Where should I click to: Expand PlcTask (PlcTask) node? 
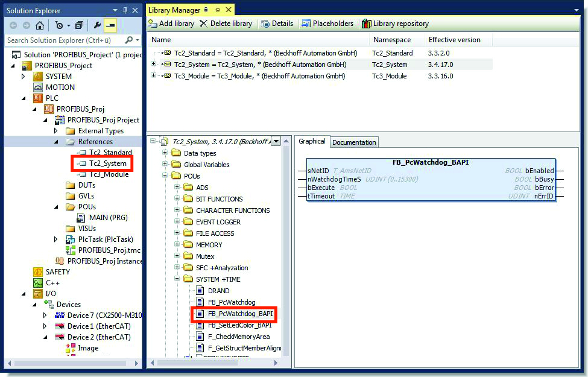[x=56, y=239]
